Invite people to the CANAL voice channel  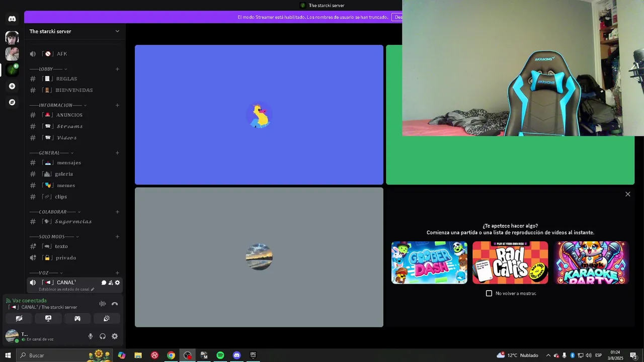point(111,283)
